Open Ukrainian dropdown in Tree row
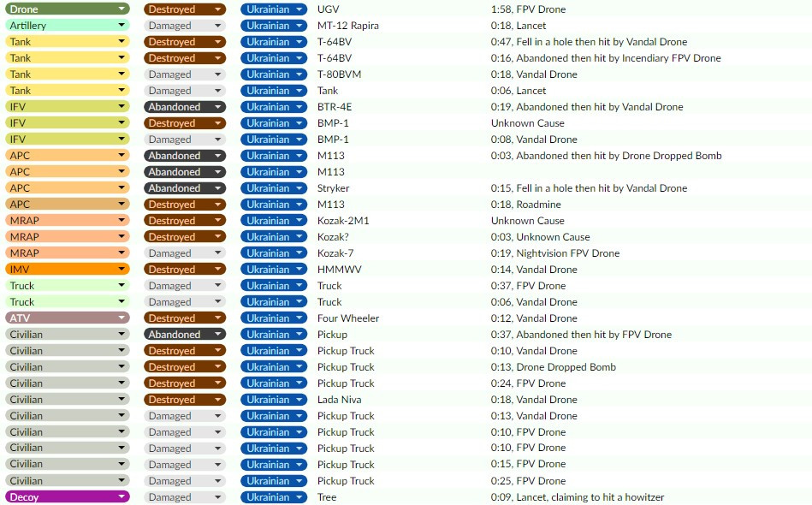This screenshot has height=505, width=812. click(274, 496)
